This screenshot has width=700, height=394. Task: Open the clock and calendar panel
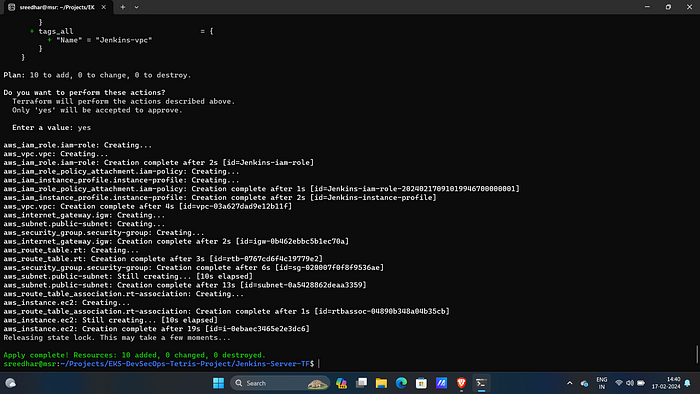pos(666,383)
